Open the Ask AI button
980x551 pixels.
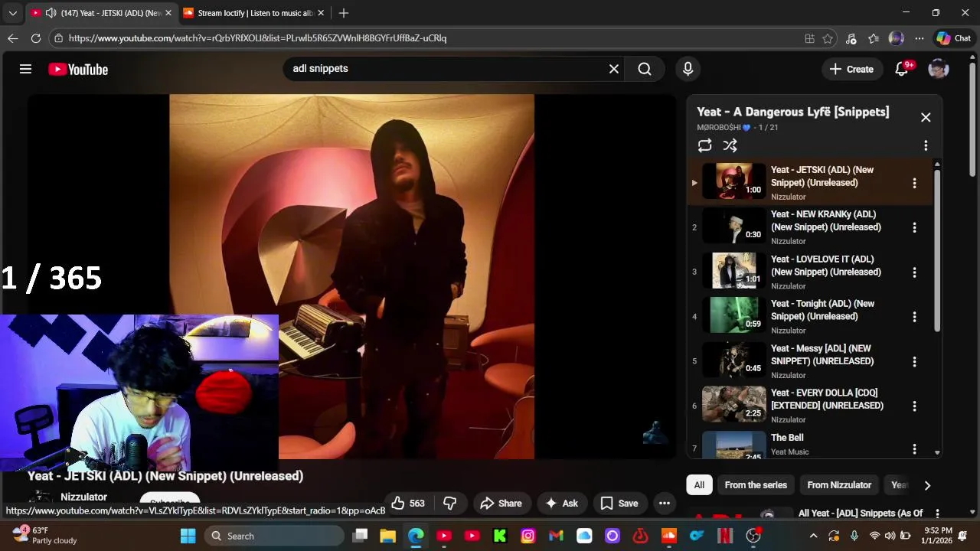click(560, 503)
